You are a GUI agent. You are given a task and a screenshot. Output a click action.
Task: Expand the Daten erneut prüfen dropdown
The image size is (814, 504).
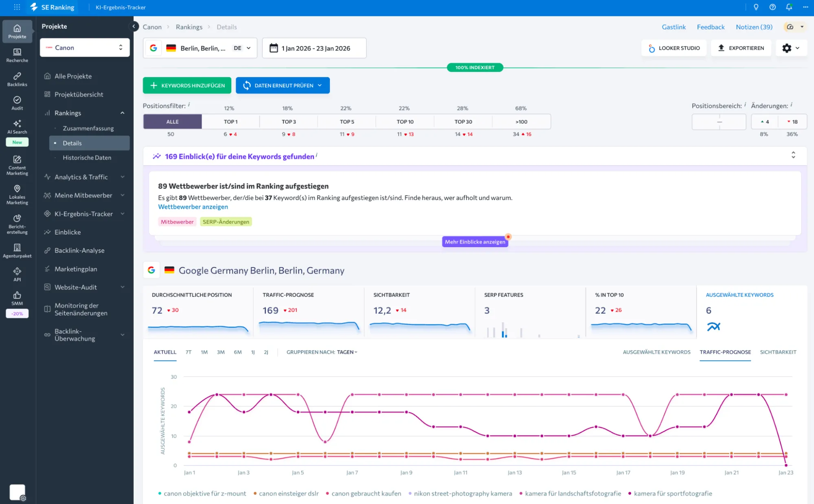(x=319, y=85)
